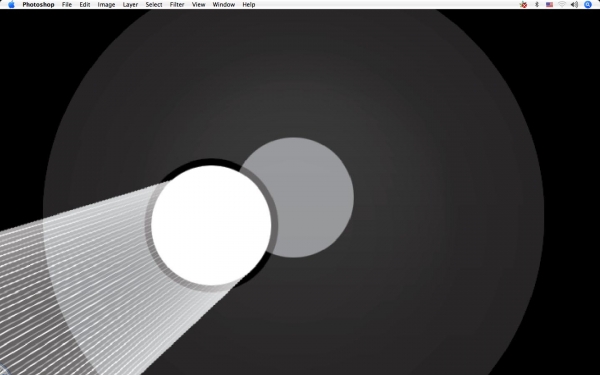Open the Filter menu

(177, 5)
